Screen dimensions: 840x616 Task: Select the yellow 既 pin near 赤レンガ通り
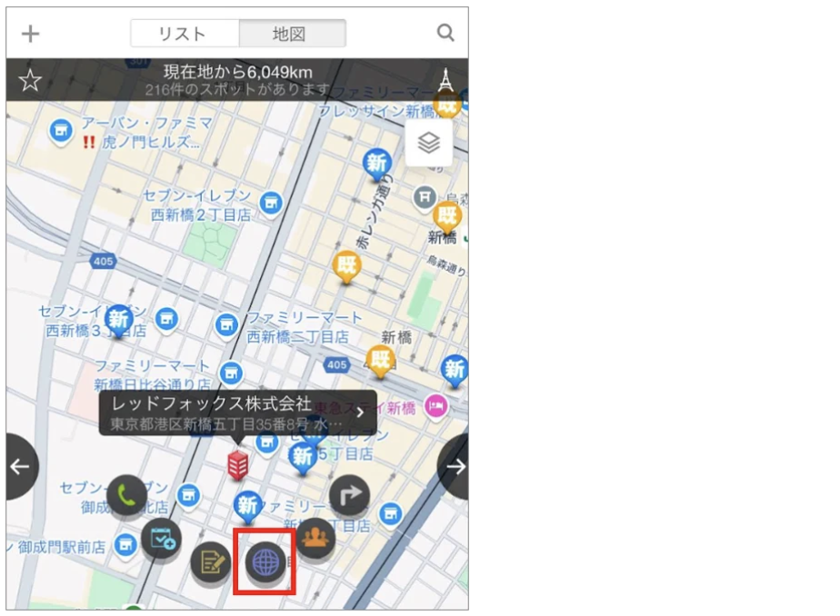346,266
